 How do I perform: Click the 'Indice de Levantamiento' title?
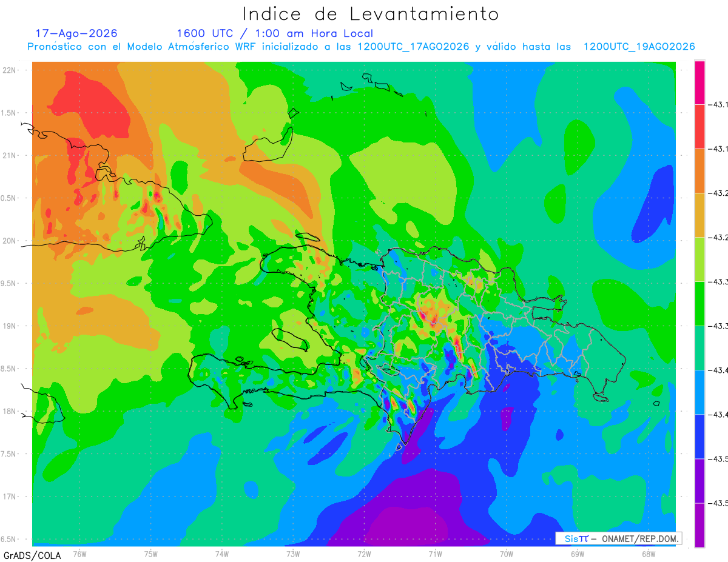[x=371, y=14]
